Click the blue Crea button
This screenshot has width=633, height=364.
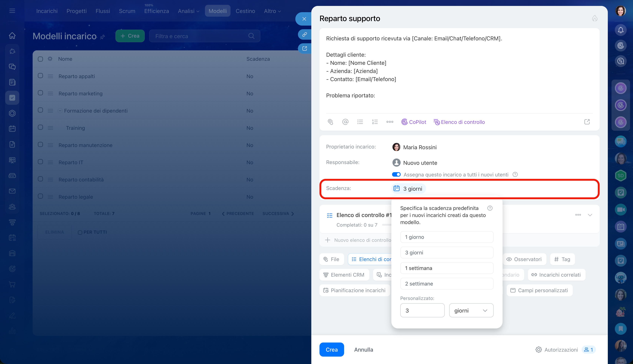(x=332, y=350)
